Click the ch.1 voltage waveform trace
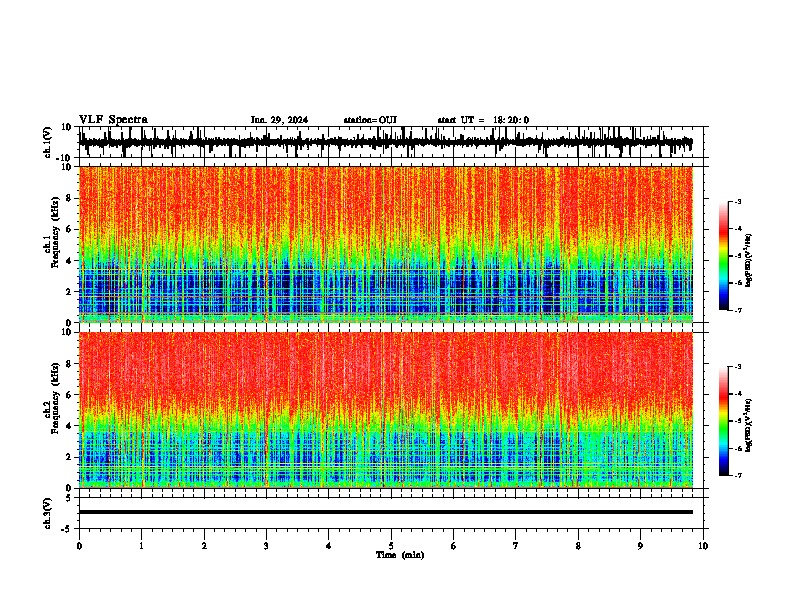 (385, 142)
